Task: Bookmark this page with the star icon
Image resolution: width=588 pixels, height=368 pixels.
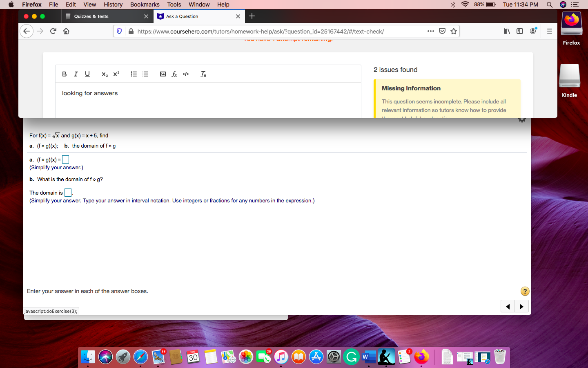Action: coord(454,31)
